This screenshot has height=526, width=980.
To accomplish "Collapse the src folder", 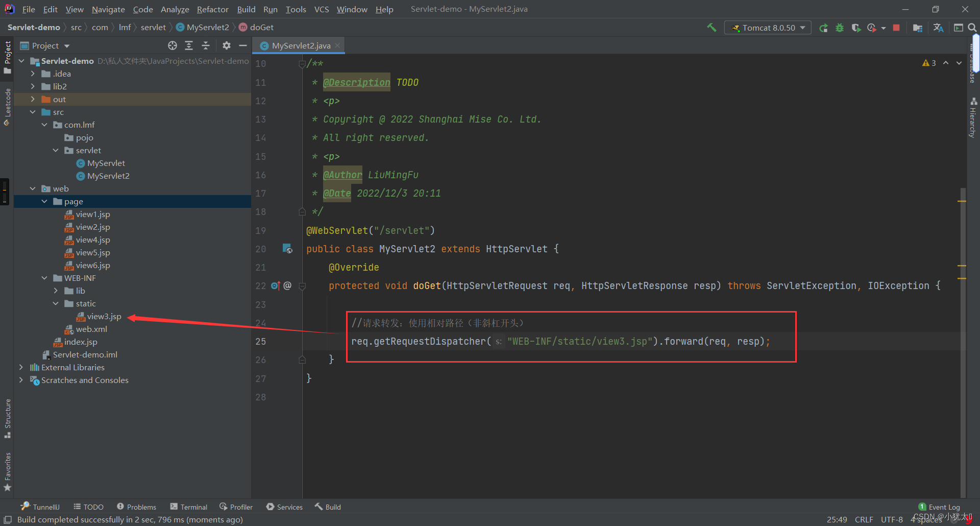I will pos(33,112).
